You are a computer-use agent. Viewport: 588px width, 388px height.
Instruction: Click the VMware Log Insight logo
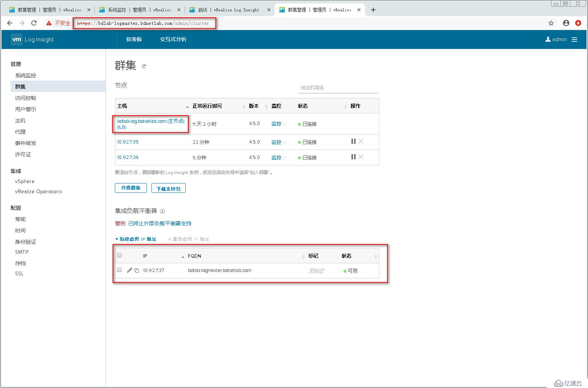click(32, 39)
